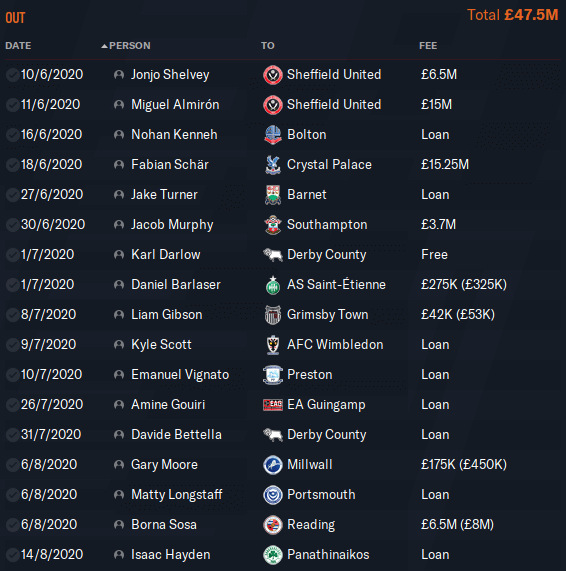566x571 pixels.
Task: Click the Total £47.5M summary
Action: [x=512, y=15]
